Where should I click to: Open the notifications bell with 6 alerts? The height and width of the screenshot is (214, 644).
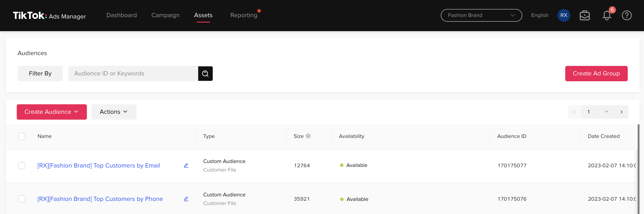coord(607,15)
